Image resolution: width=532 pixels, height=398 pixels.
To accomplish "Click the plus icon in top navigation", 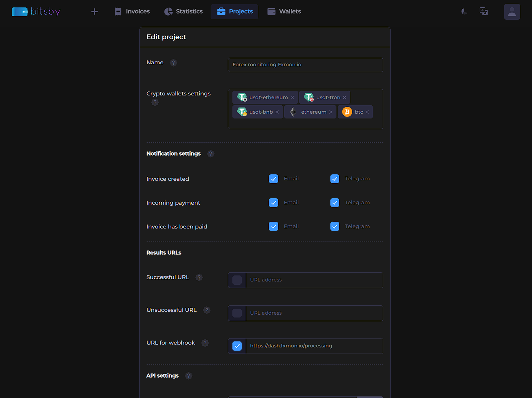I will pos(94,12).
